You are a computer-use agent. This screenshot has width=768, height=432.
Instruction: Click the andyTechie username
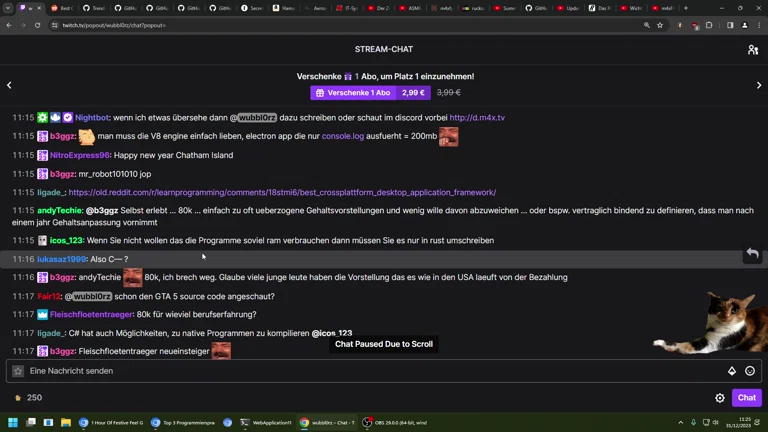point(60,211)
